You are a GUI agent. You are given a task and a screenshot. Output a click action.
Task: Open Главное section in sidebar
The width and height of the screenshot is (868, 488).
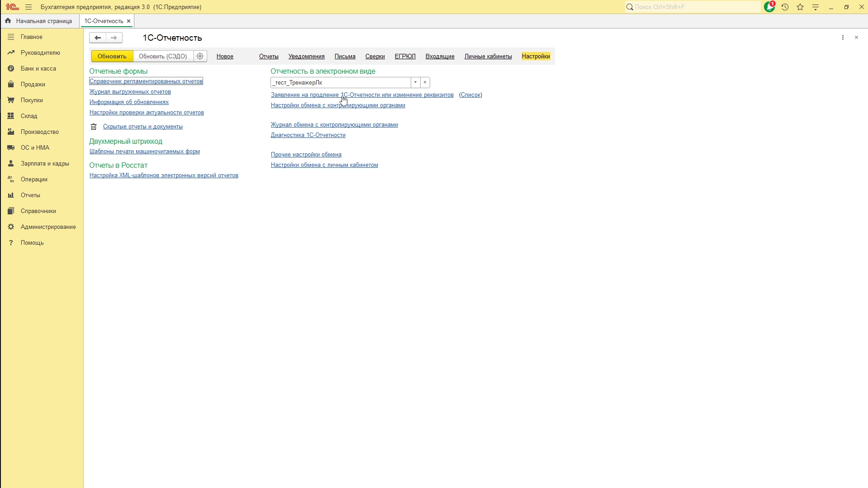click(32, 37)
